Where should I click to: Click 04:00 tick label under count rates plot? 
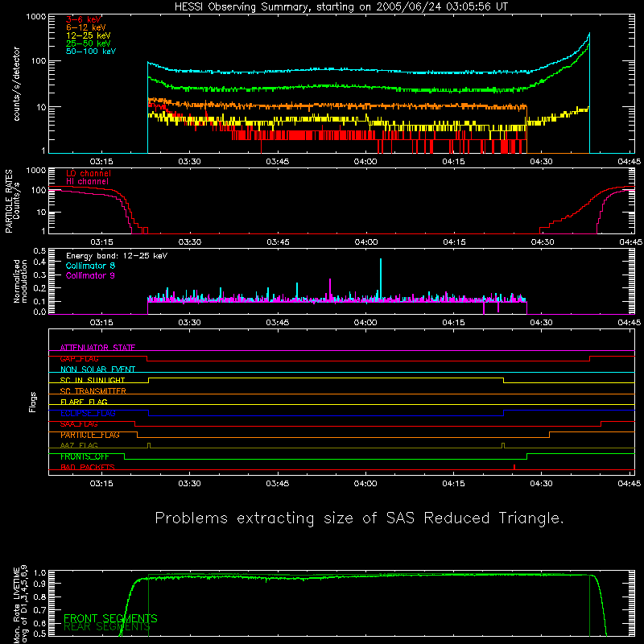365,162
